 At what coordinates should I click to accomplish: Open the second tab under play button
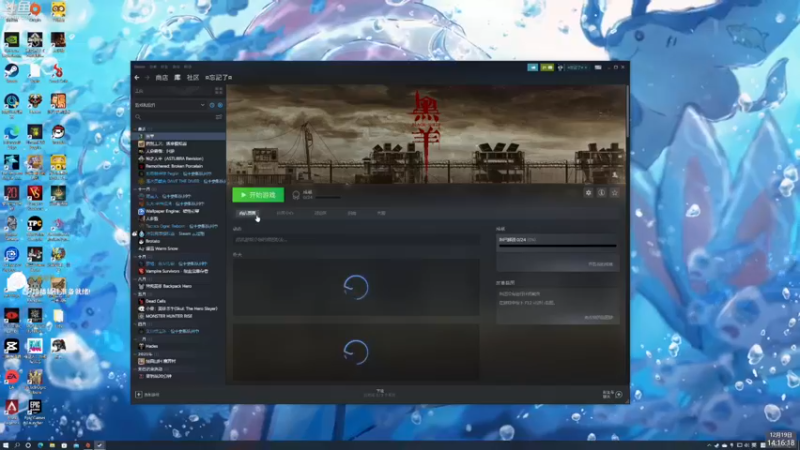(x=285, y=213)
